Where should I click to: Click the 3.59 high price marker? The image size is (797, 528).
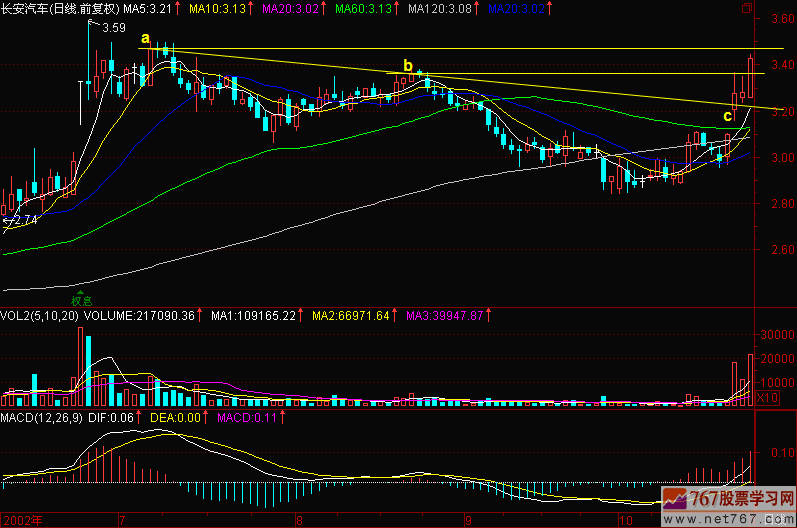pos(113,28)
